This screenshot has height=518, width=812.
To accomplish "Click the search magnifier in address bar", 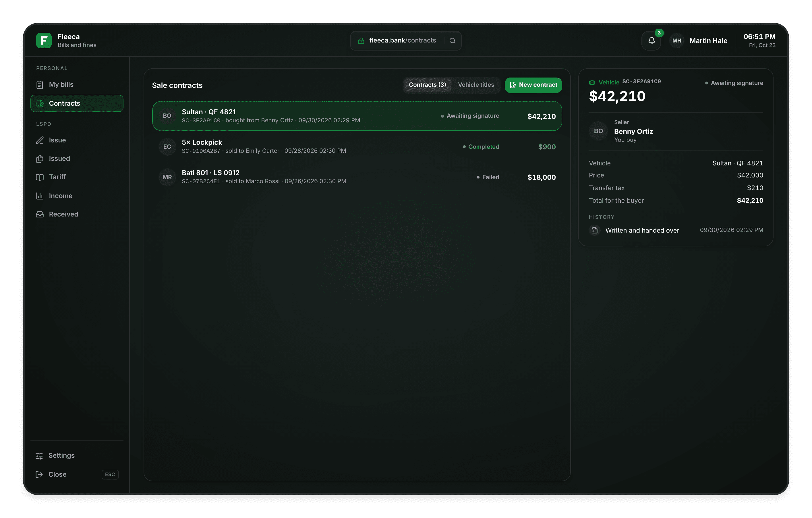I will click(453, 41).
